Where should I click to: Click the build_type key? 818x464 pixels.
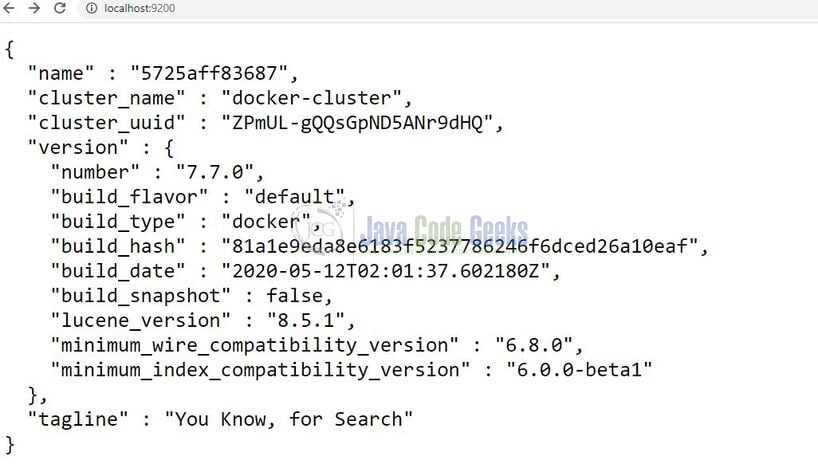(x=117, y=222)
